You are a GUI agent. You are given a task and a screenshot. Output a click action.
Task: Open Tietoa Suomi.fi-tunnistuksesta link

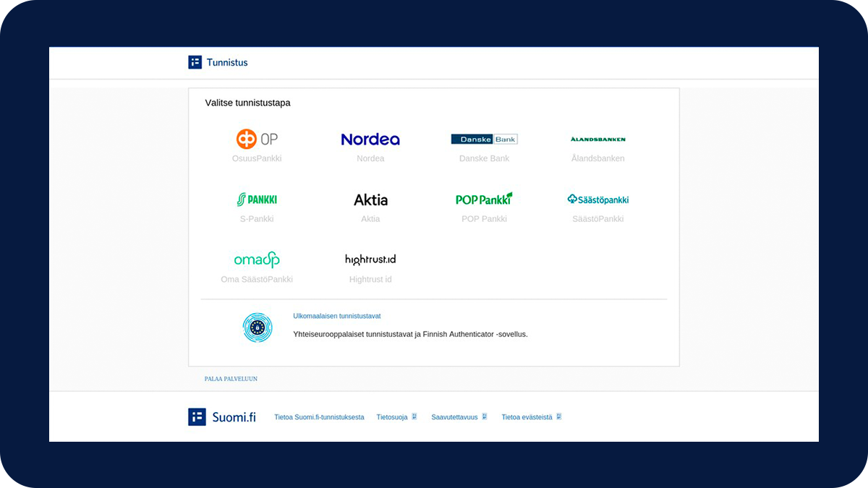[x=319, y=417]
